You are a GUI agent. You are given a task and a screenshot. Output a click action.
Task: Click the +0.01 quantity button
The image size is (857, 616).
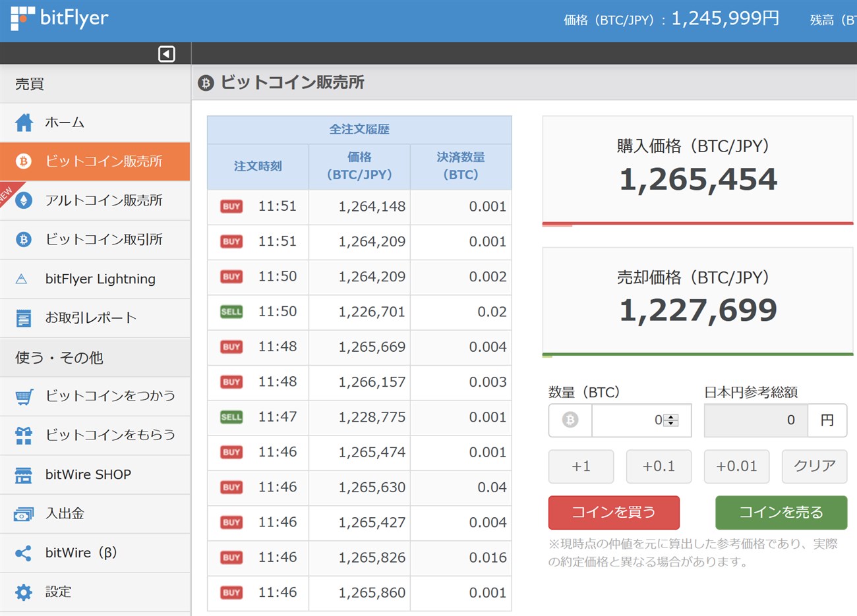(x=736, y=466)
